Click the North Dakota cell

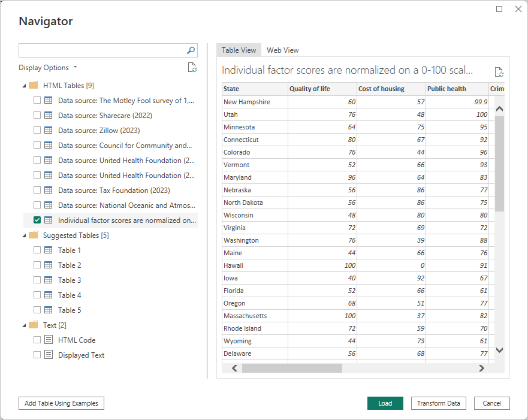click(x=255, y=203)
